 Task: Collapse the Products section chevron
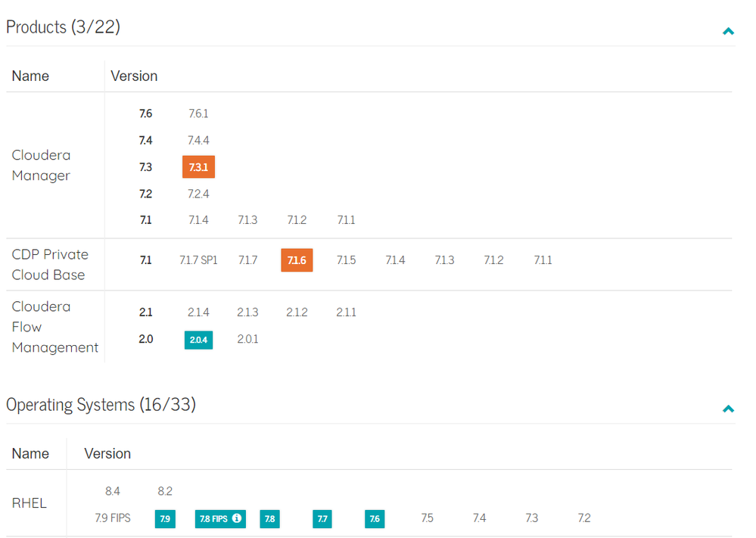[728, 31]
